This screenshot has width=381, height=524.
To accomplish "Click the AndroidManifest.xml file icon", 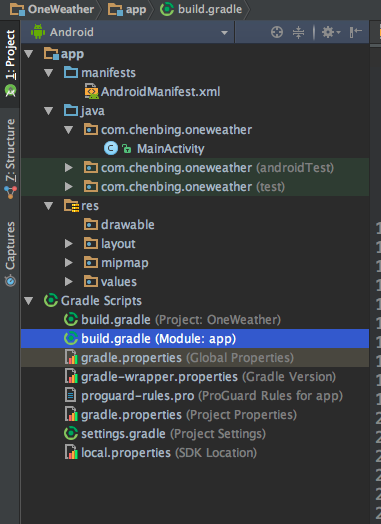I will [91, 92].
